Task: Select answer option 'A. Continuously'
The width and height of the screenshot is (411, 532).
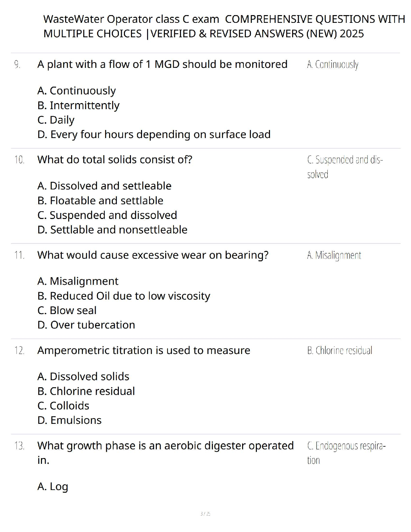Action: [x=77, y=91]
